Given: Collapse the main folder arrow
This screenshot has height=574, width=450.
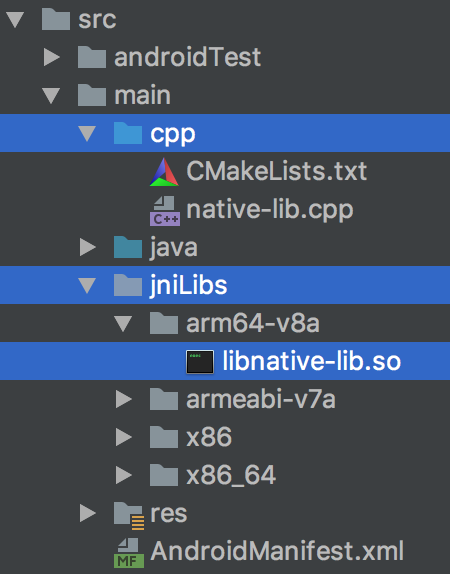Looking at the screenshot, I should pyautogui.click(x=51, y=95).
